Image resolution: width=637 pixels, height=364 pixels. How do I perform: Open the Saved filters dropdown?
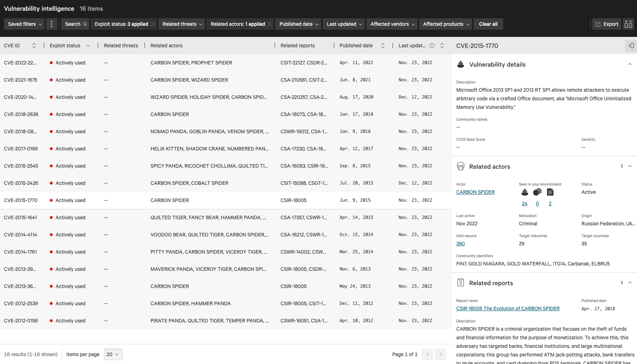tap(25, 24)
